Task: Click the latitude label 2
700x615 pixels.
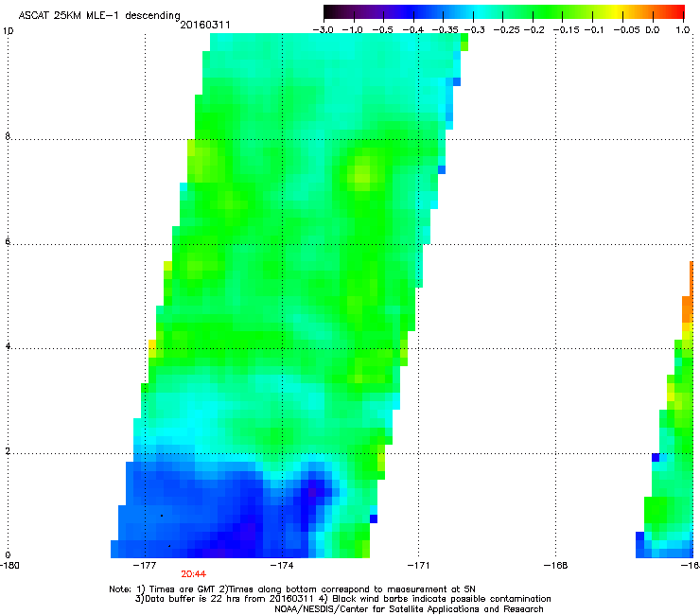Action: pyautogui.click(x=8, y=451)
